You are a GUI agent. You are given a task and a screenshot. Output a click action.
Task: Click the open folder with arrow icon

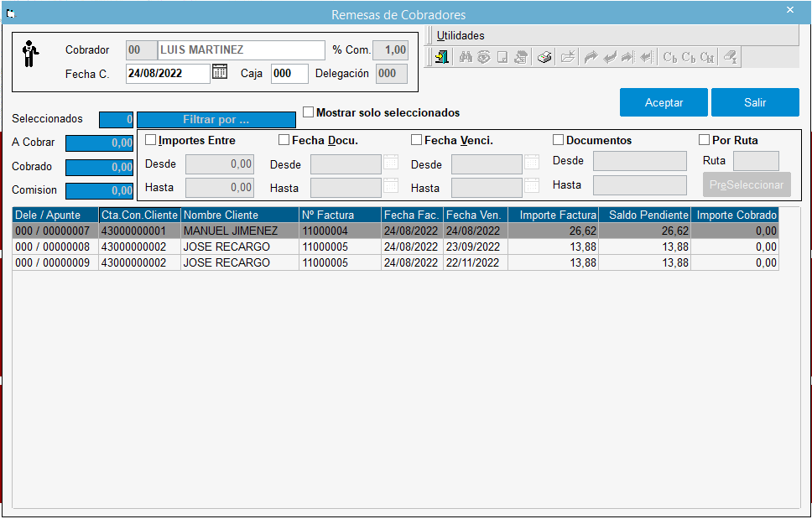[x=568, y=57]
